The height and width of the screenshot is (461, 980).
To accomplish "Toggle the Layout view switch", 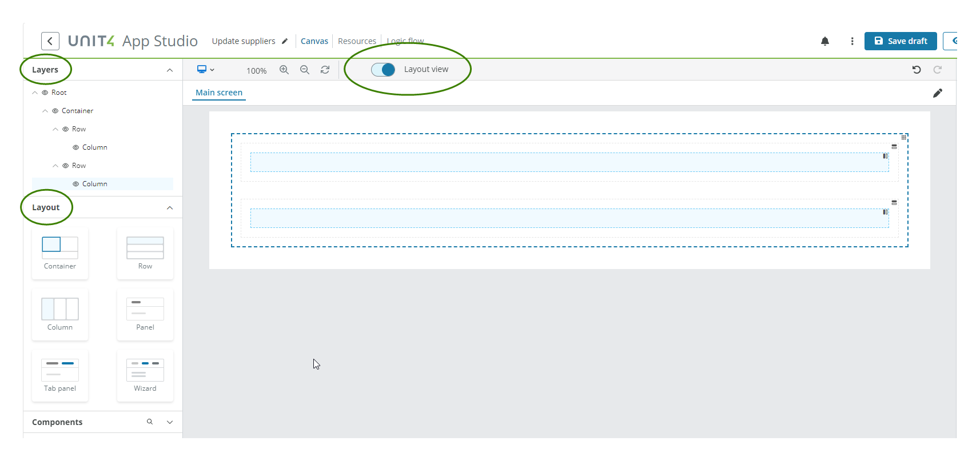I will click(383, 70).
